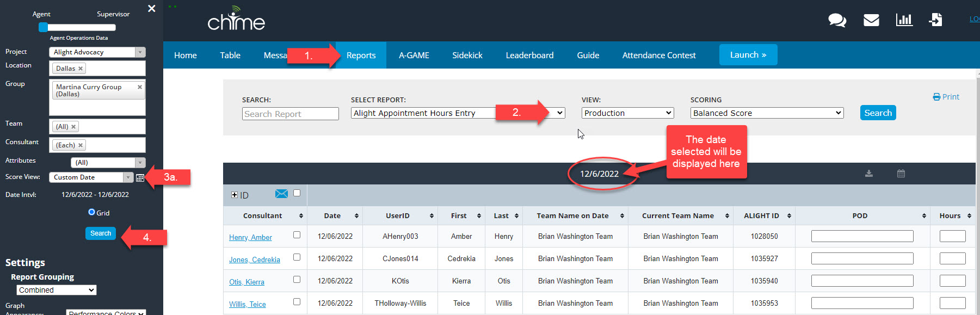Open the envelope messages icon in header
Image resolution: width=980 pixels, height=315 pixels.
click(871, 21)
